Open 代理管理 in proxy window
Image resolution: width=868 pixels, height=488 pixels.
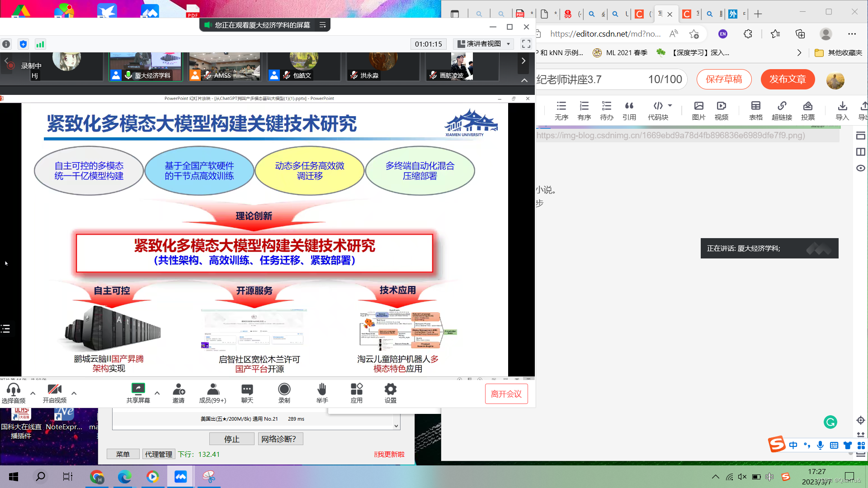[159, 454]
